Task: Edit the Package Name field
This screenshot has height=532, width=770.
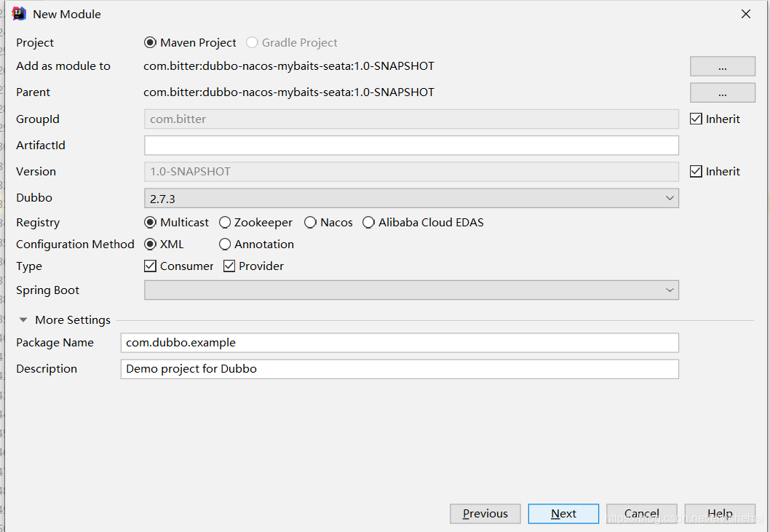Action: pos(400,343)
